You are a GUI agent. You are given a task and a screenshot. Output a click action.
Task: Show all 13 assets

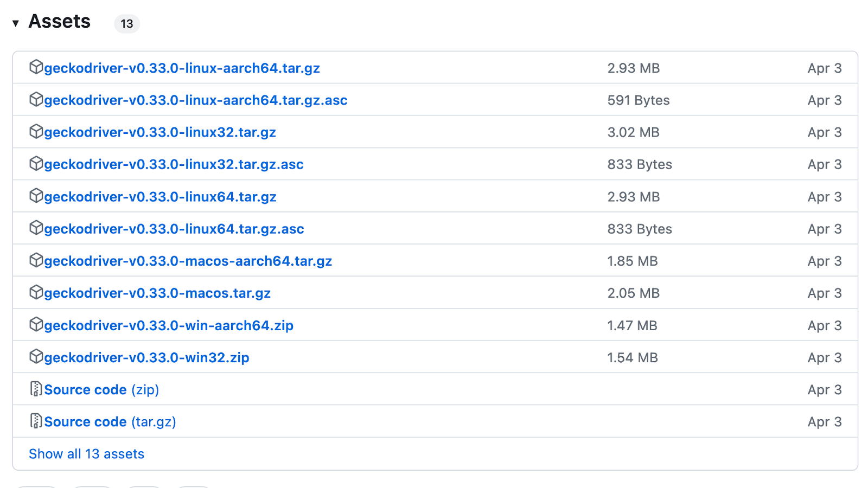(x=87, y=454)
